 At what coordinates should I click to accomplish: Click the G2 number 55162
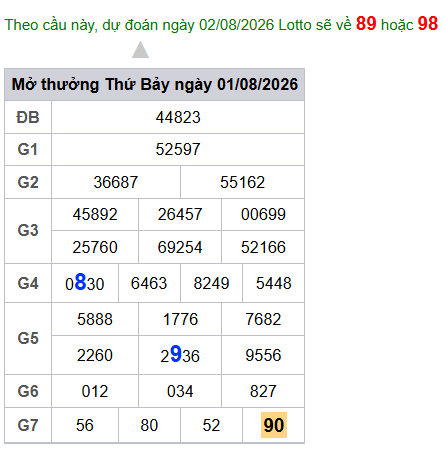[242, 182]
